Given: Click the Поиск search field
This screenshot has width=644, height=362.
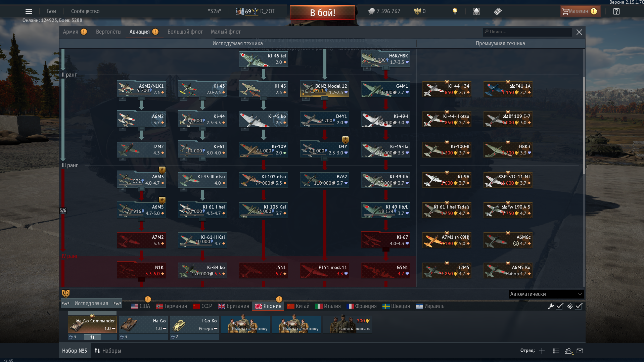Looking at the screenshot, I should pyautogui.click(x=527, y=32).
